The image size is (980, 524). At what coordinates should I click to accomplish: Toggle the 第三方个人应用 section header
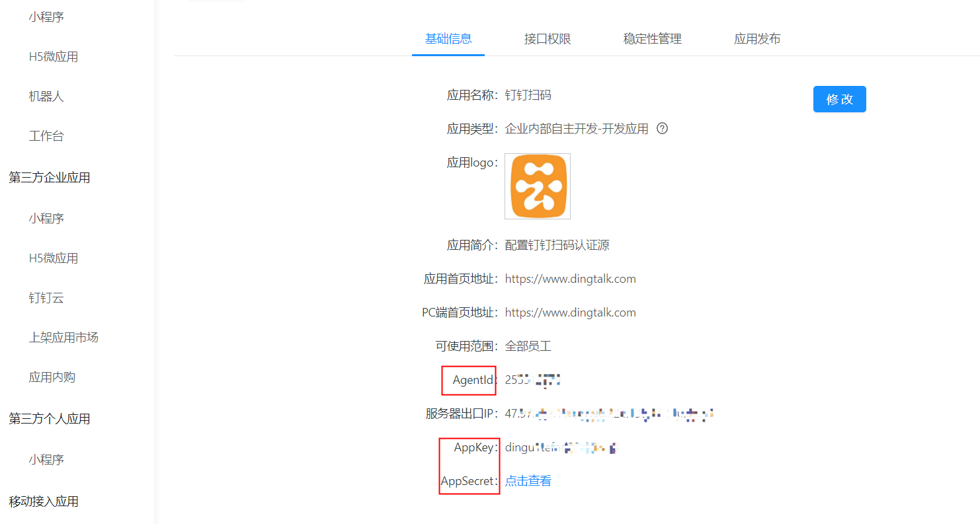click(x=50, y=419)
